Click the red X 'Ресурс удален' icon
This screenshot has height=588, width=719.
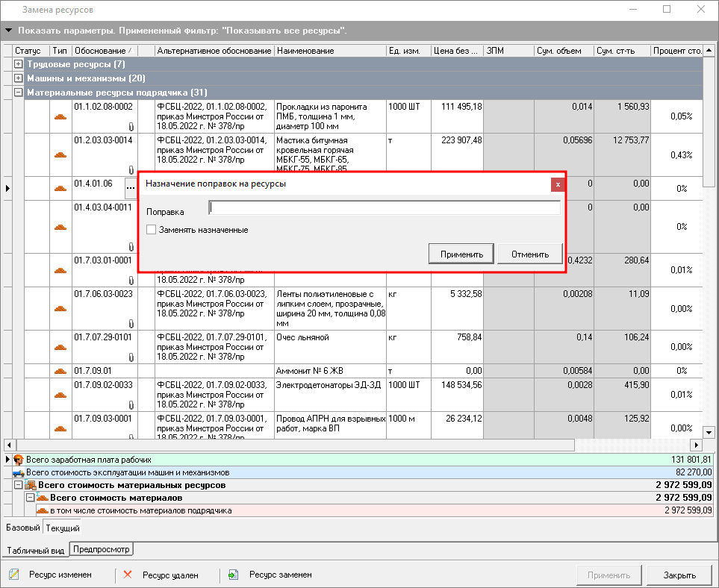tap(127, 575)
